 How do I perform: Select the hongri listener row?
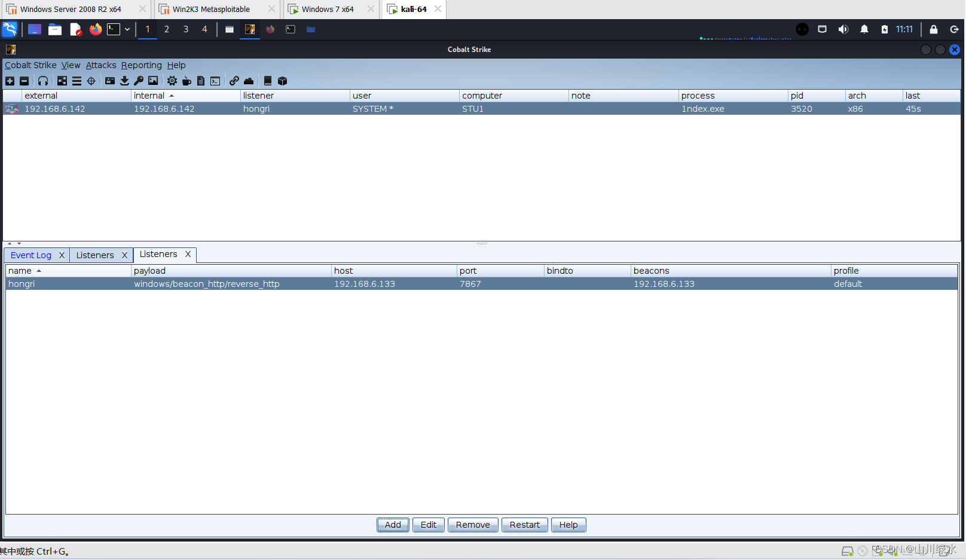pos(482,284)
